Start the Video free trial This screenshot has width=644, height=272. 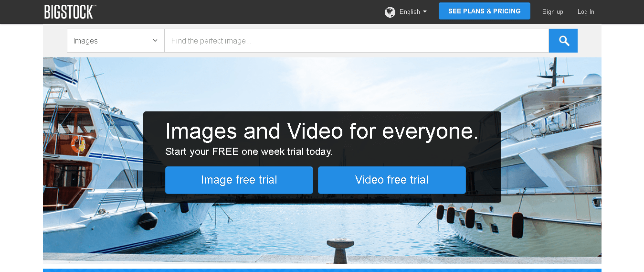click(392, 180)
